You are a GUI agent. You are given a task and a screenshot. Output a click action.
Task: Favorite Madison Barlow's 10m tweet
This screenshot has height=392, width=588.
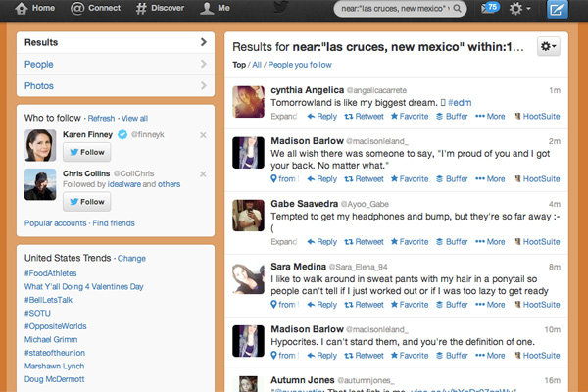pos(410,356)
